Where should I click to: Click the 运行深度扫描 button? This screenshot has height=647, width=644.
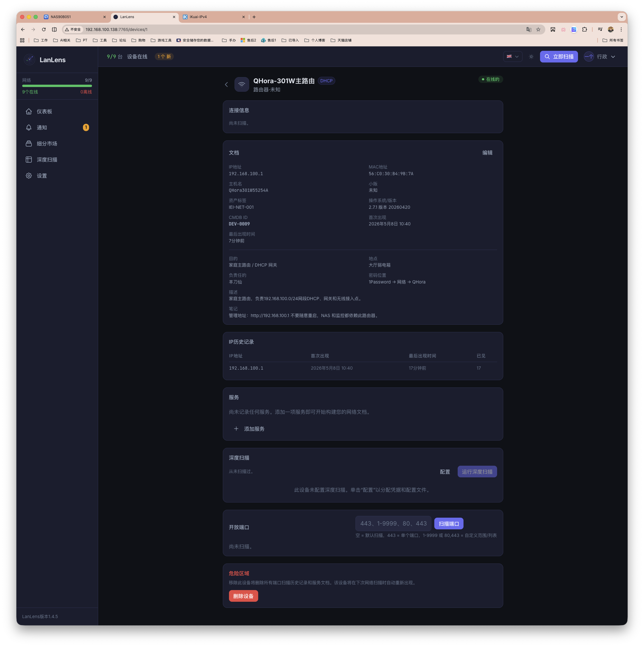tap(477, 472)
